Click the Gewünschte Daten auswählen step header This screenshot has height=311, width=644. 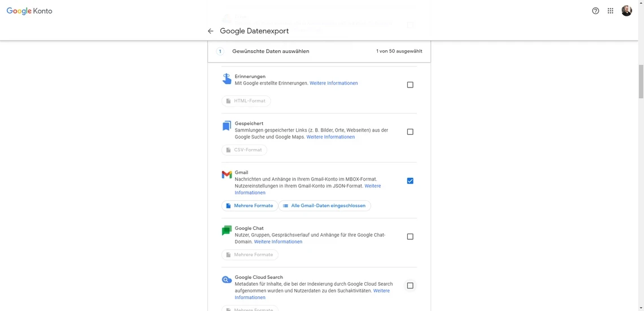click(271, 51)
